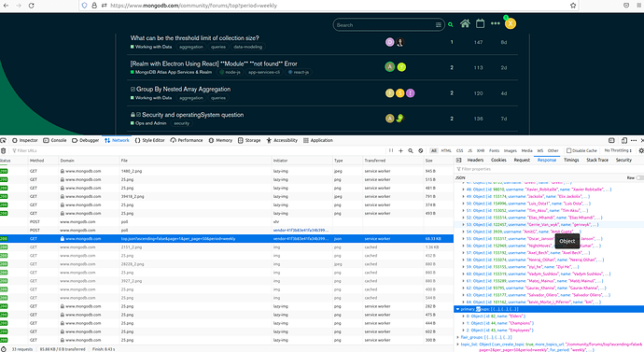
Task: Switch to the Console tab
Action: [x=55, y=140]
